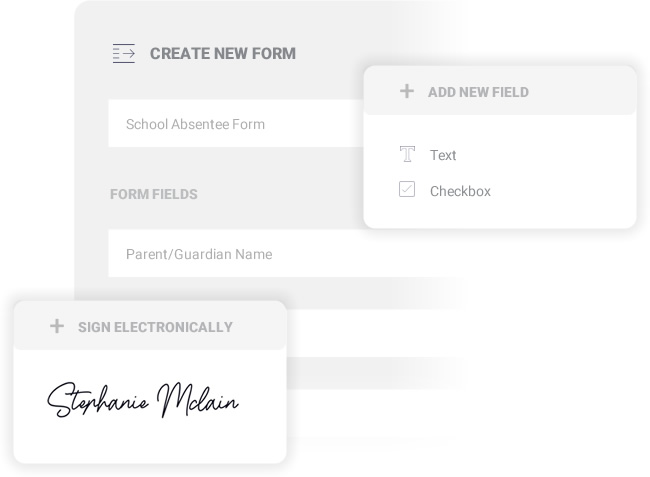The image size is (650, 477).
Task: Click the ADD NEW FIELD header label
Action: [478, 92]
